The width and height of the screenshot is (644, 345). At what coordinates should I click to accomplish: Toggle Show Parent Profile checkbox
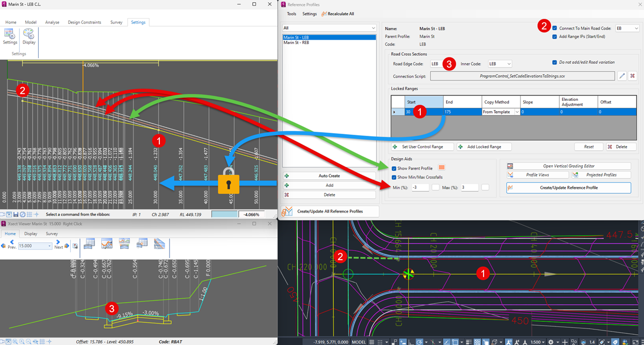click(x=394, y=168)
